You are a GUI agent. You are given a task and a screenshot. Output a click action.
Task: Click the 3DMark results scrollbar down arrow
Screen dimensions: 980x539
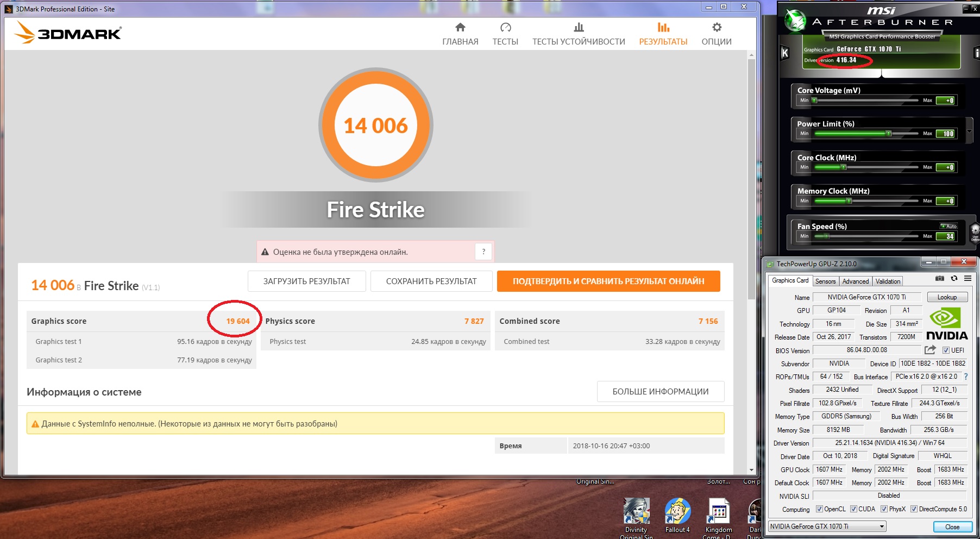click(x=751, y=470)
